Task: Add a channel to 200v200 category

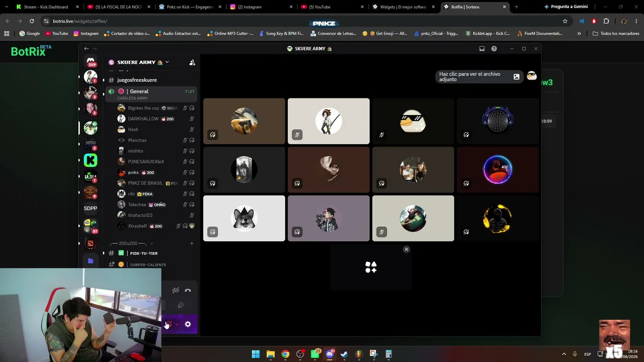Action: click(192, 243)
